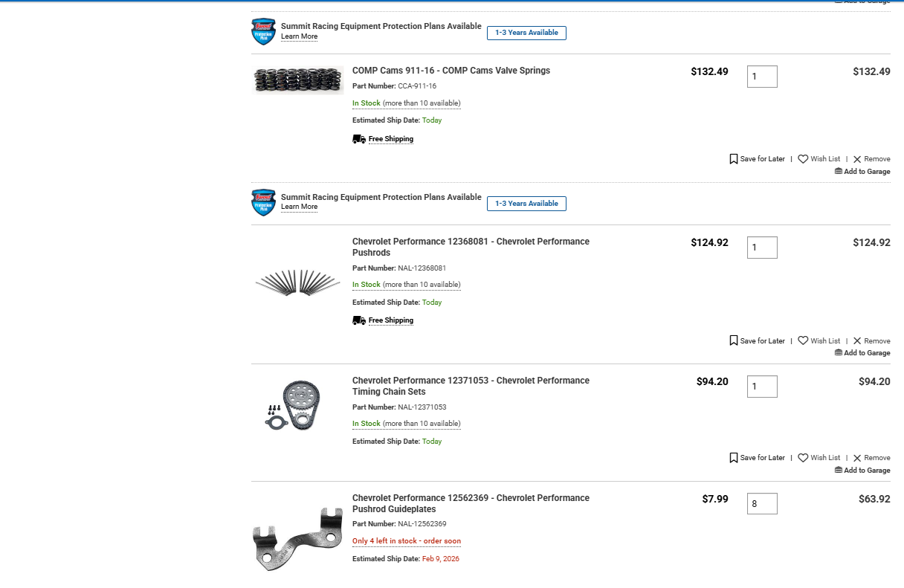
Task: Click quantity field for COMP Cams Valve Springs
Action: (762, 77)
